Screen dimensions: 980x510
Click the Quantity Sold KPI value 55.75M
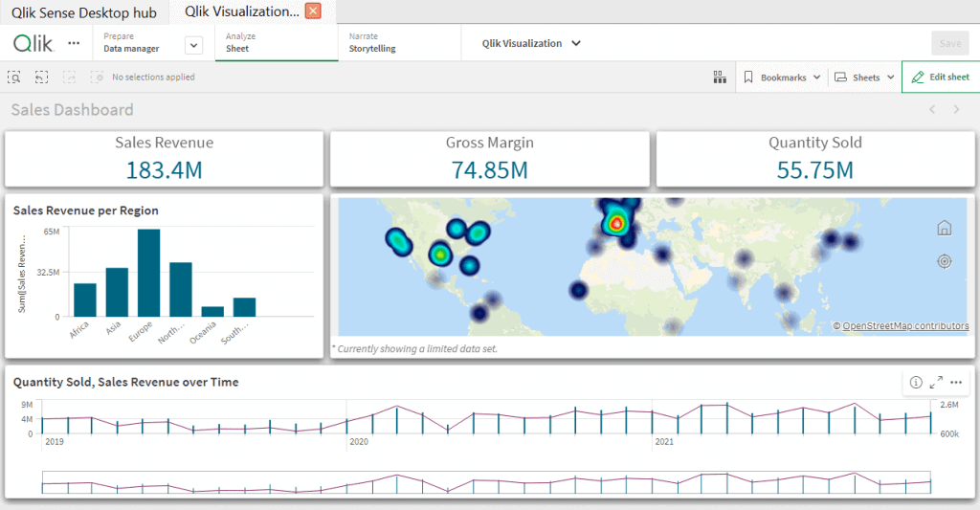pyautogui.click(x=815, y=170)
